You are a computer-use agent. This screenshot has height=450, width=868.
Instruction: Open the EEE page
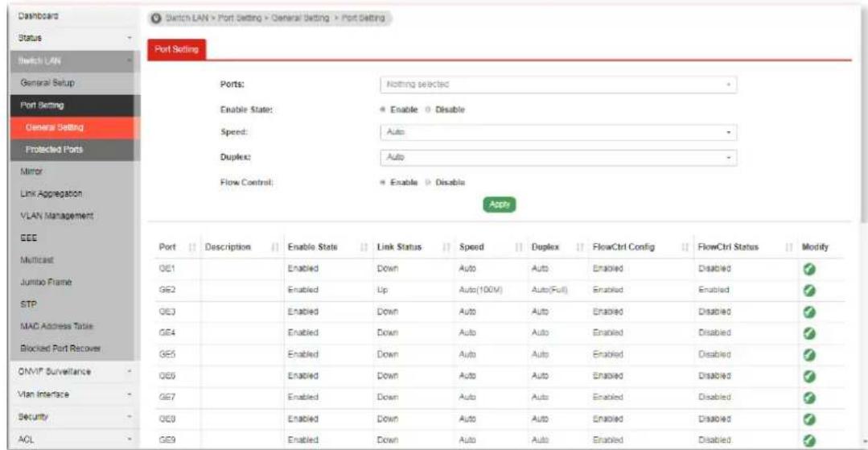27,237
